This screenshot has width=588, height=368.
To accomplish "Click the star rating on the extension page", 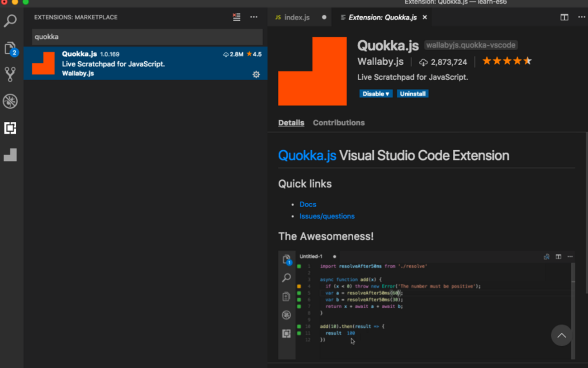I will (507, 61).
